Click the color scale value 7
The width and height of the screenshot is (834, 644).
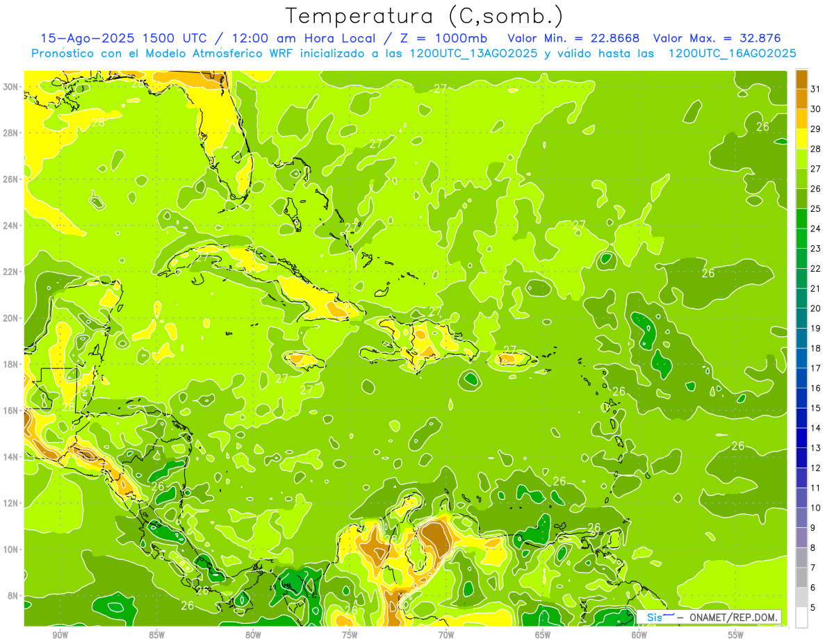tap(813, 568)
